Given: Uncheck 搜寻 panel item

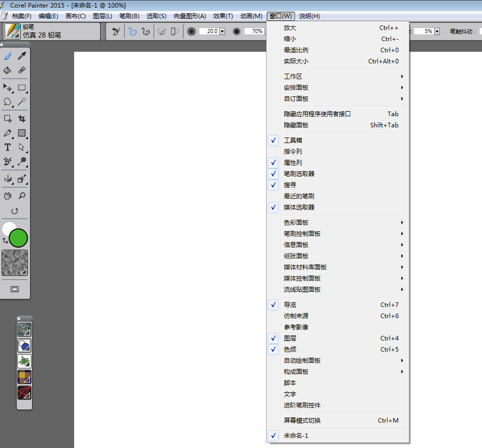Looking at the screenshot, I should click(x=338, y=185).
